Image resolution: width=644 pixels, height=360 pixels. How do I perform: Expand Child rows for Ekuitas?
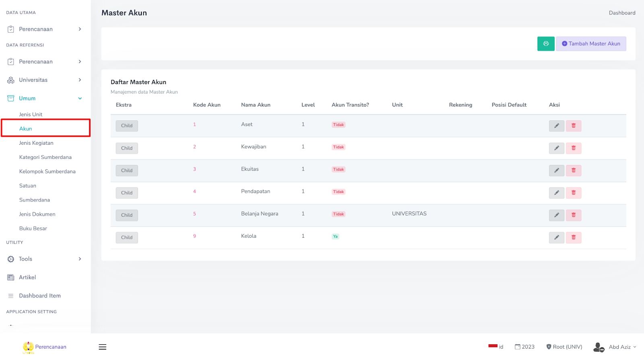coord(127,171)
